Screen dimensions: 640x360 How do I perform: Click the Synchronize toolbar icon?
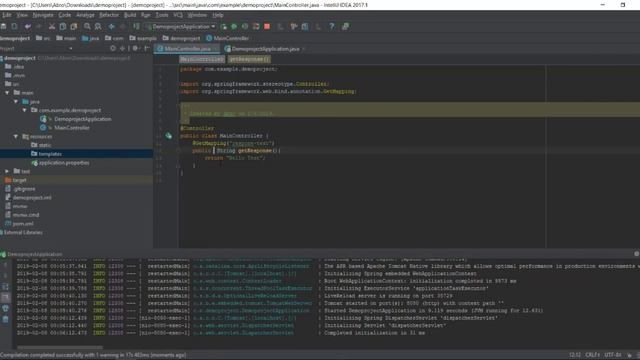14,27
